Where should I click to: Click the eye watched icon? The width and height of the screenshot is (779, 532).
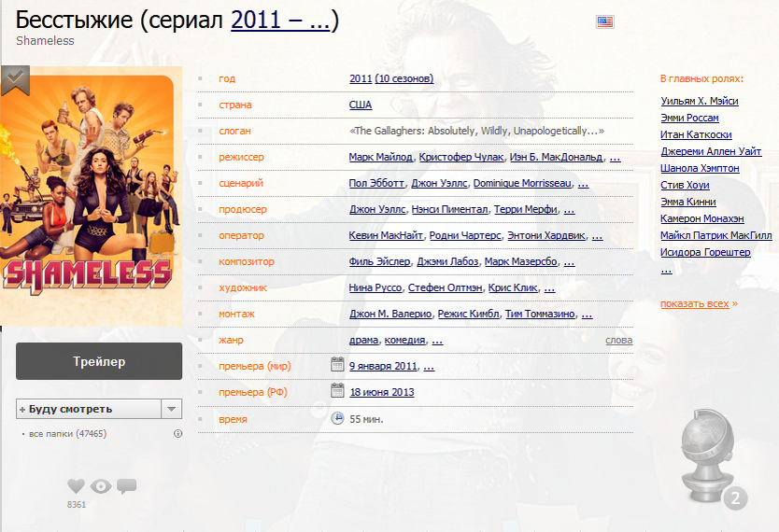coord(101,486)
